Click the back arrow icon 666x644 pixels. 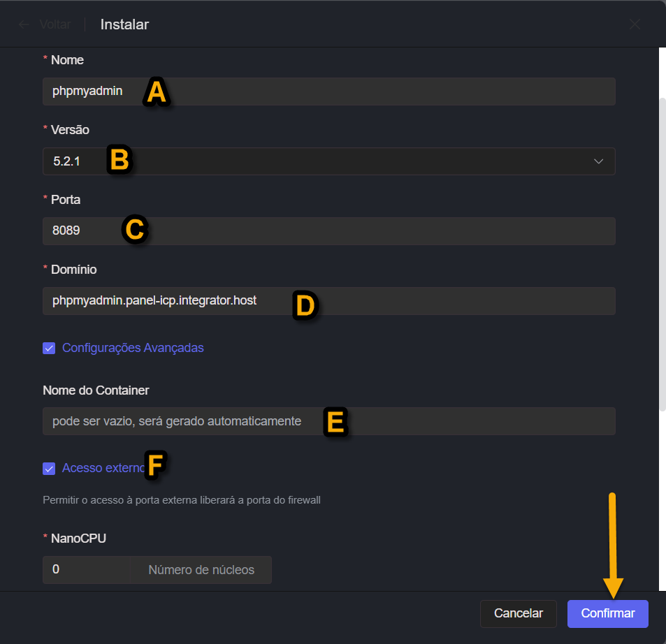click(24, 24)
